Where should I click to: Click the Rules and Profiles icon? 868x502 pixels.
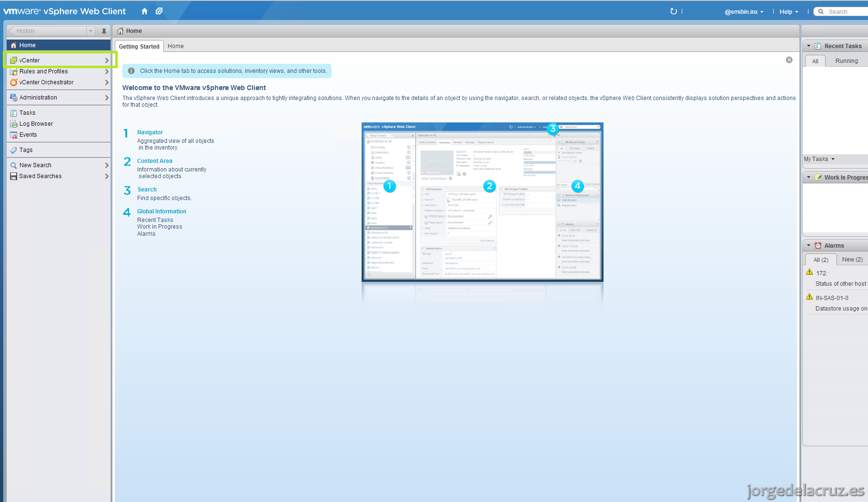pos(13,71)
